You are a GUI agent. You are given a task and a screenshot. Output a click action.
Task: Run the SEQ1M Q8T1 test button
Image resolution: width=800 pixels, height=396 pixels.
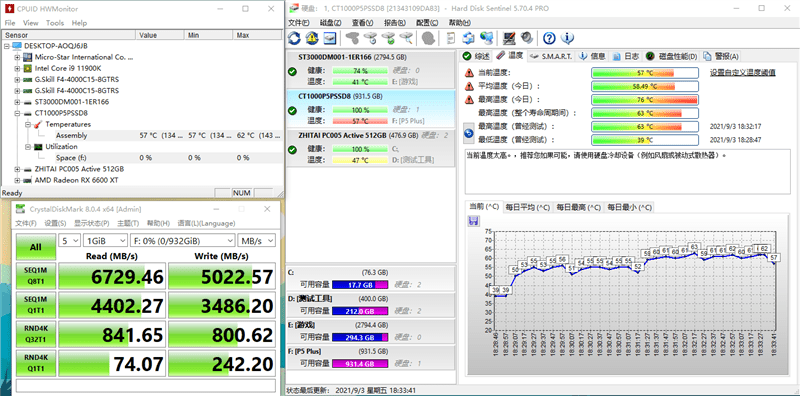tap(36, 277)
